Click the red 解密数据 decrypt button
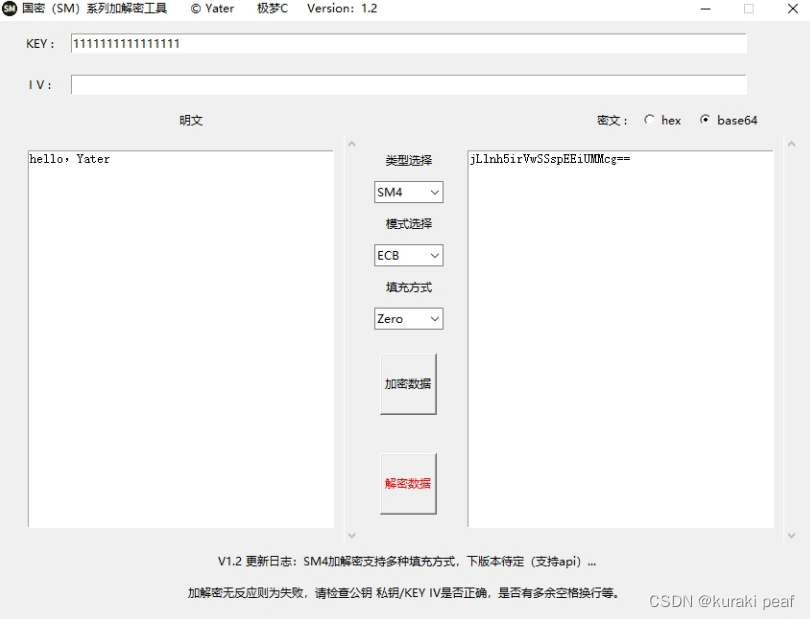Screen dimensions: 810x619 tap(408, 484)
